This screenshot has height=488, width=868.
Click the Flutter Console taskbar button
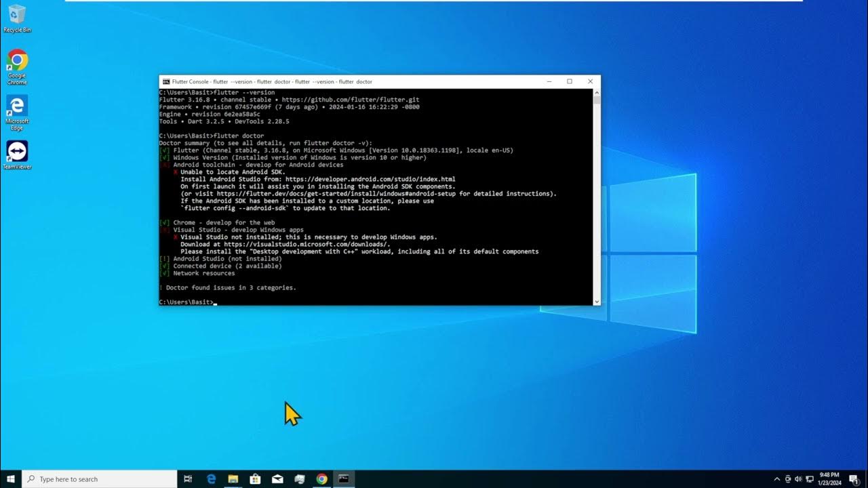pos(344,479)
